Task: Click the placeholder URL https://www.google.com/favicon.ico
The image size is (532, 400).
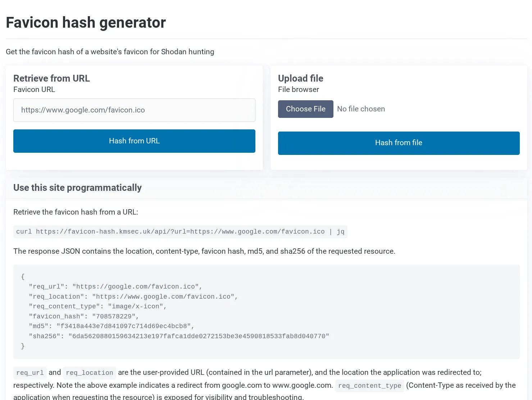Action: click(x=83, y=110)
